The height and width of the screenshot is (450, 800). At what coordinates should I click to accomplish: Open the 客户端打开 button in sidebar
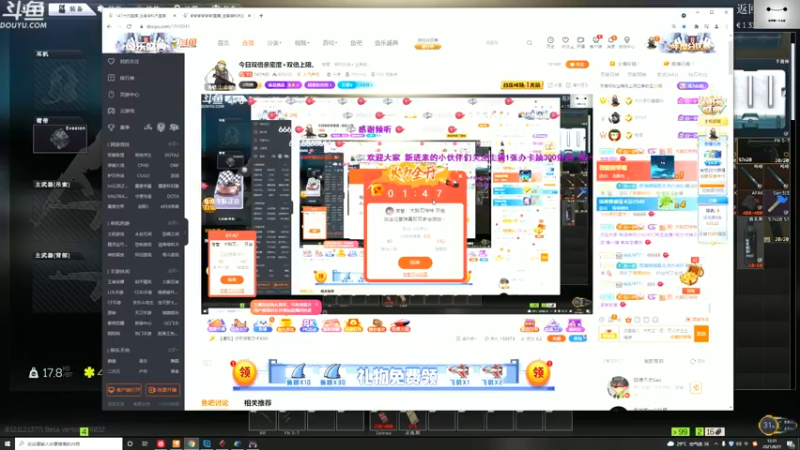pos(124,390)
